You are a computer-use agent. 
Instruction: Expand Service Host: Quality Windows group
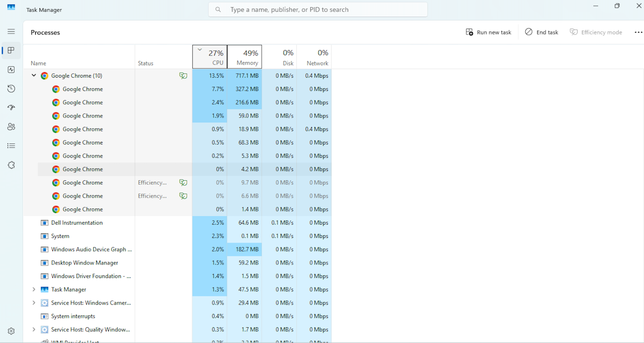click(34, 329)
